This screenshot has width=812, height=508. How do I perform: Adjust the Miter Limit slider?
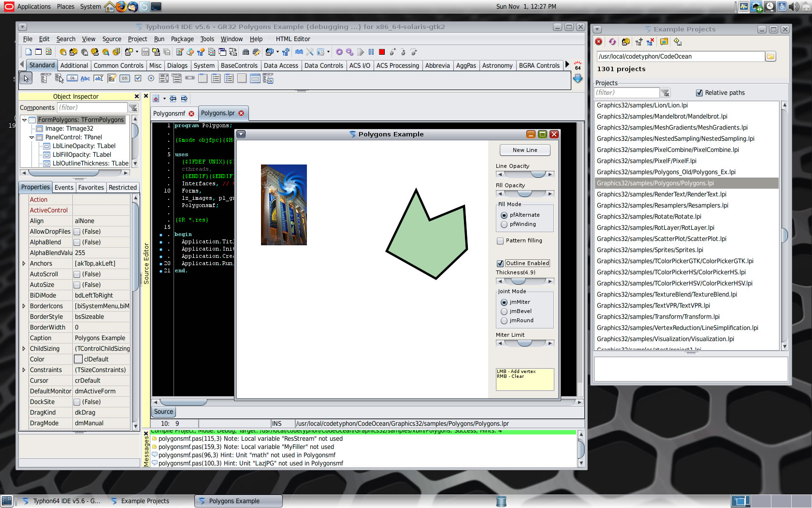(525, 343)
